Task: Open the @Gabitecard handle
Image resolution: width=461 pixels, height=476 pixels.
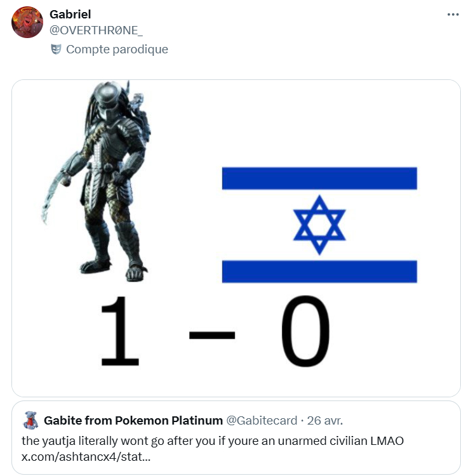Action: (x=262, y=420)
